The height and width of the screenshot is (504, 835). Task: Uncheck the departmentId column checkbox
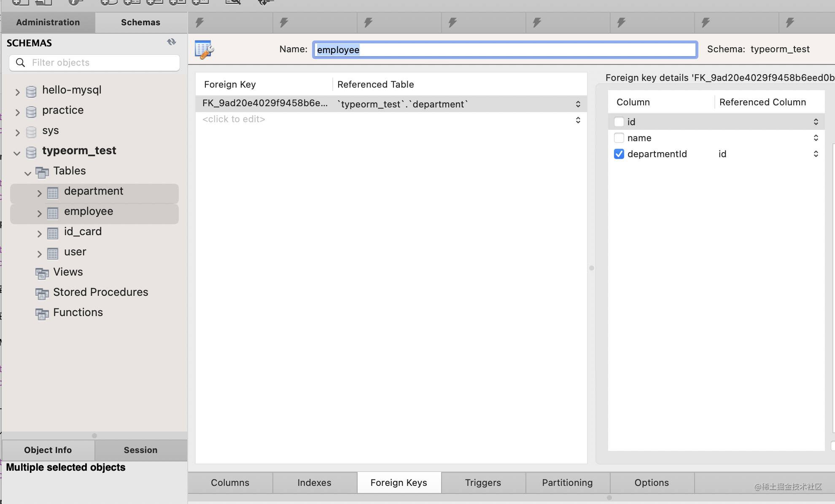click(619, 154)
